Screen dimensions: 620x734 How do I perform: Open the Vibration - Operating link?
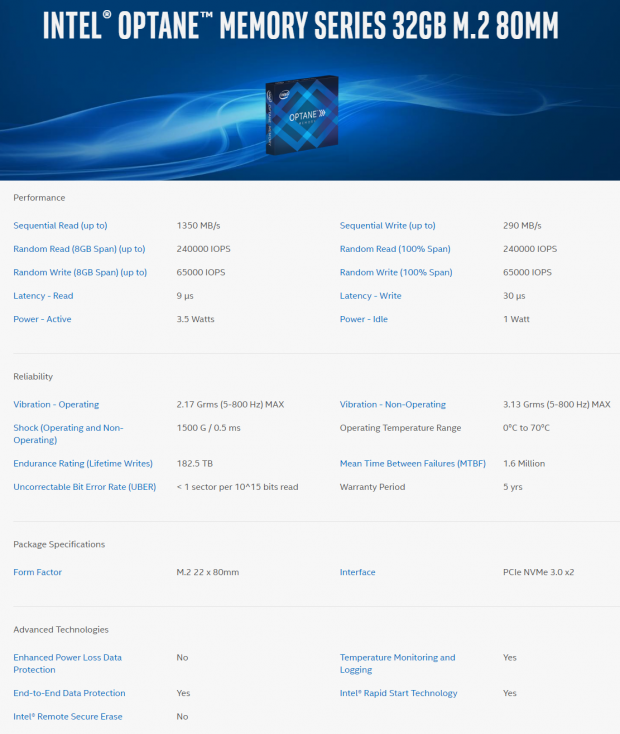pos(56,404)
